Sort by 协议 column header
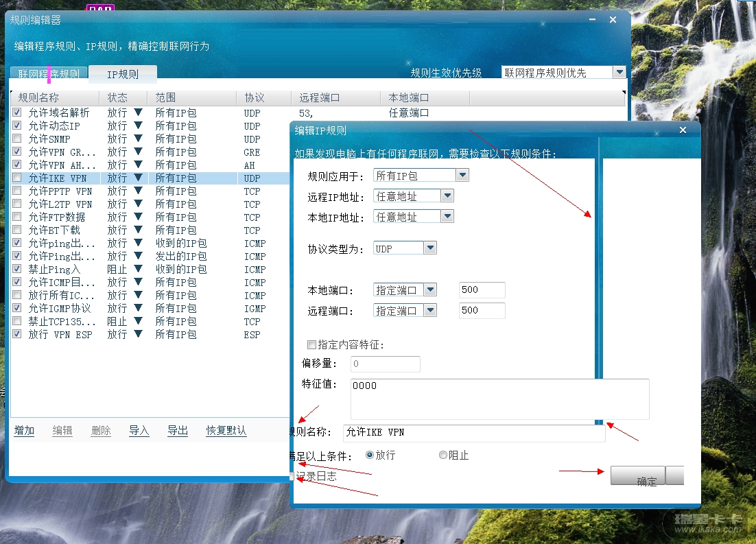756x544 pixels. (263, 98)
